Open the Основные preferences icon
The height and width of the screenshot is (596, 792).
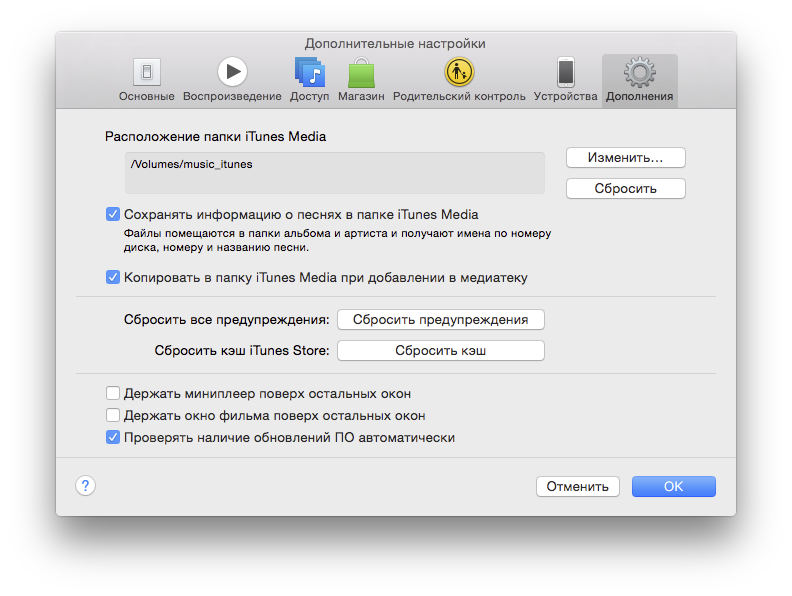tap(146, 72)
